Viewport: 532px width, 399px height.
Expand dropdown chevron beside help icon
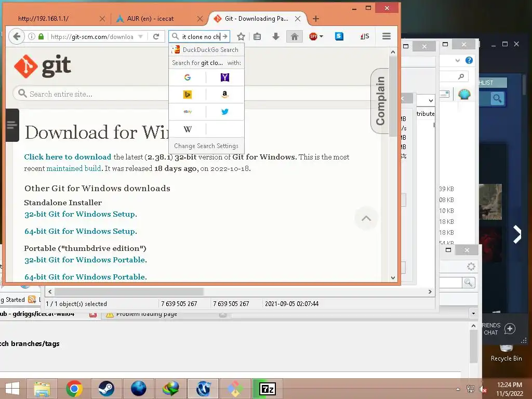tap(457, 60)
